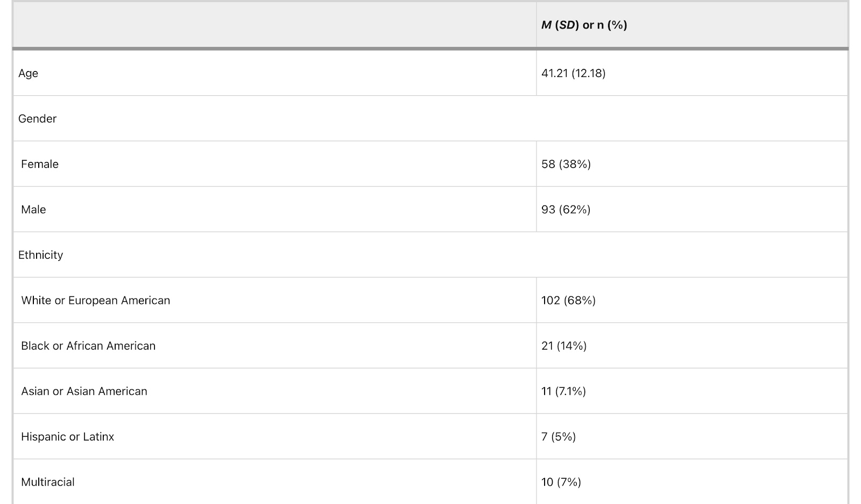
Task: Click the Male count 93 (62%)
Action: point(566,210)
